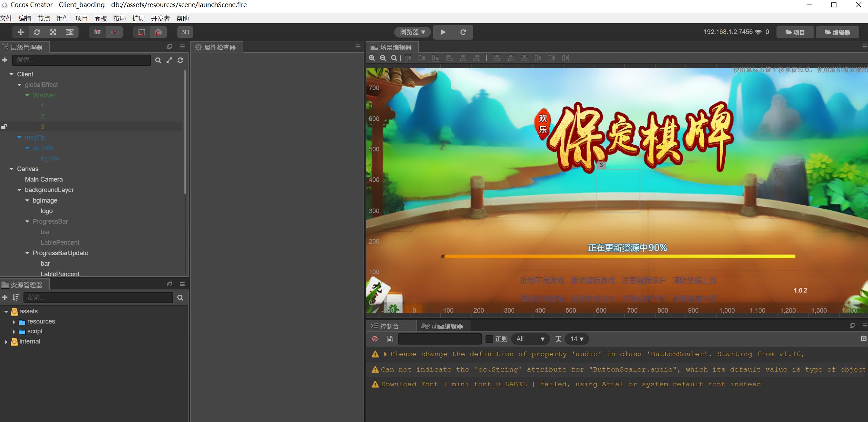Distribute nodes by horizontal centers
The height and width of the screenshot is (422, 868).
pyautogui.click(x=552, y=58)
